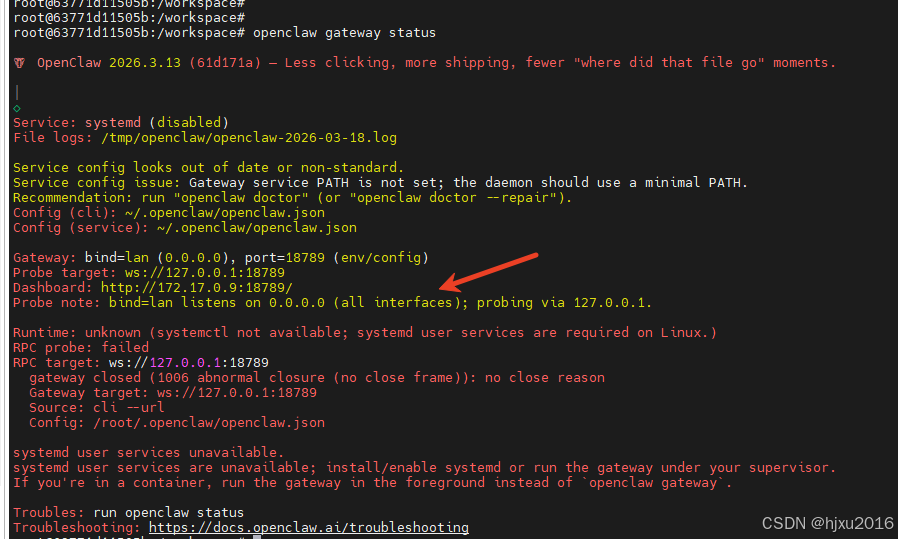Click the green diamond marker above Service line

click(17, 108)
